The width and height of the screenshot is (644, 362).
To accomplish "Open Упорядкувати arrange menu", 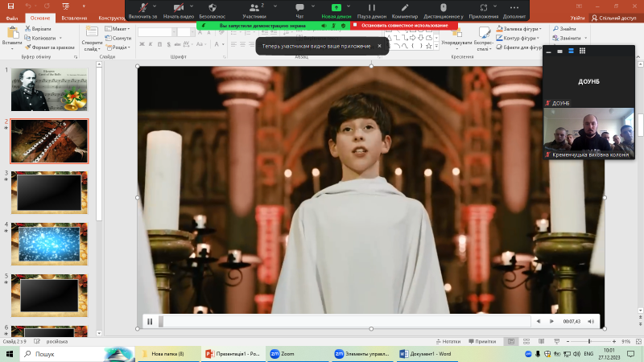I will point(456,38).
